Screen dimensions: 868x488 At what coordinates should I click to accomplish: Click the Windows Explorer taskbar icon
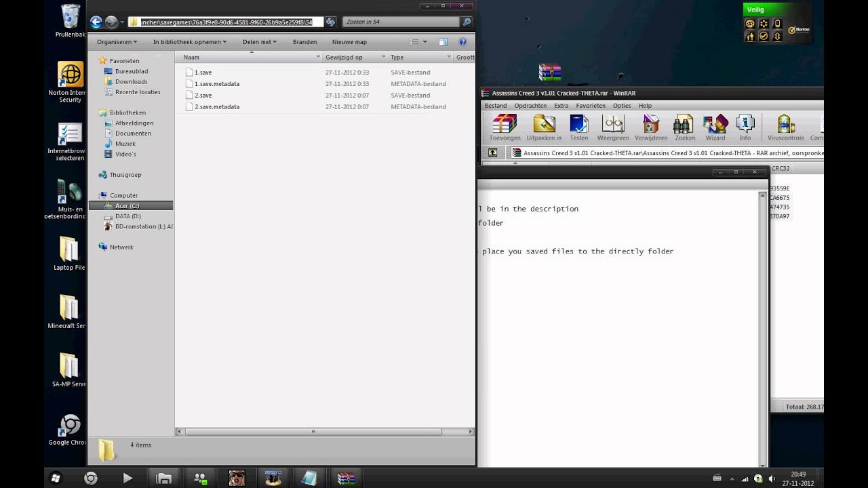163,478
